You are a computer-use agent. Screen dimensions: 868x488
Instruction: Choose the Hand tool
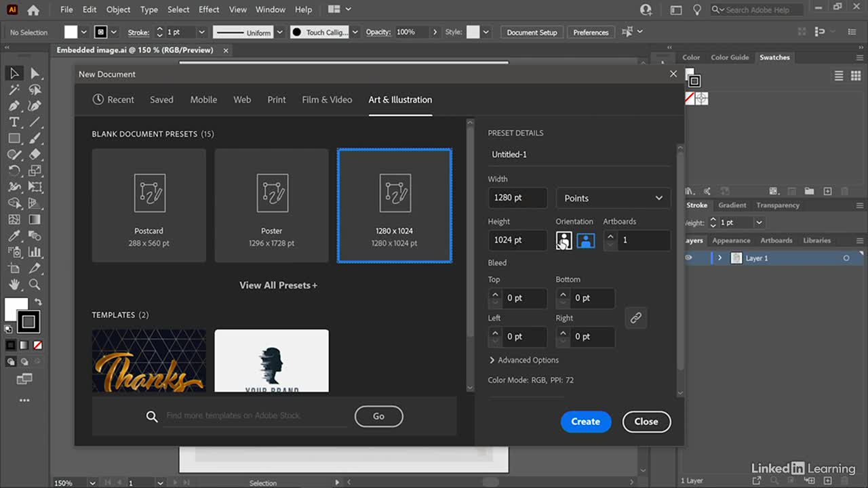click(x=14, y=285)
